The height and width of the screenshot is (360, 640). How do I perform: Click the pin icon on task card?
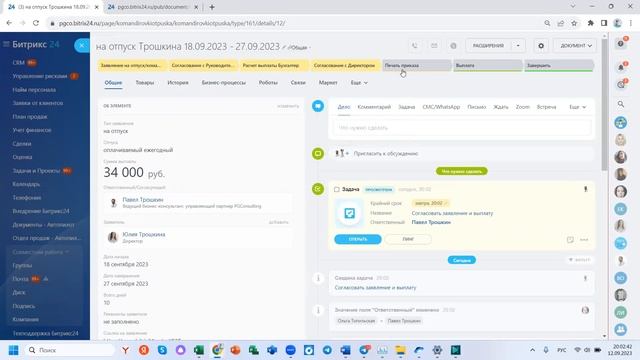585,189
